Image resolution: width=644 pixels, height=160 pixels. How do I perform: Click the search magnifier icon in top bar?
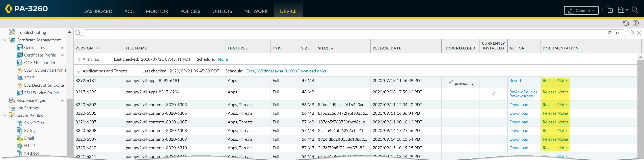click(x=634, y=10)
